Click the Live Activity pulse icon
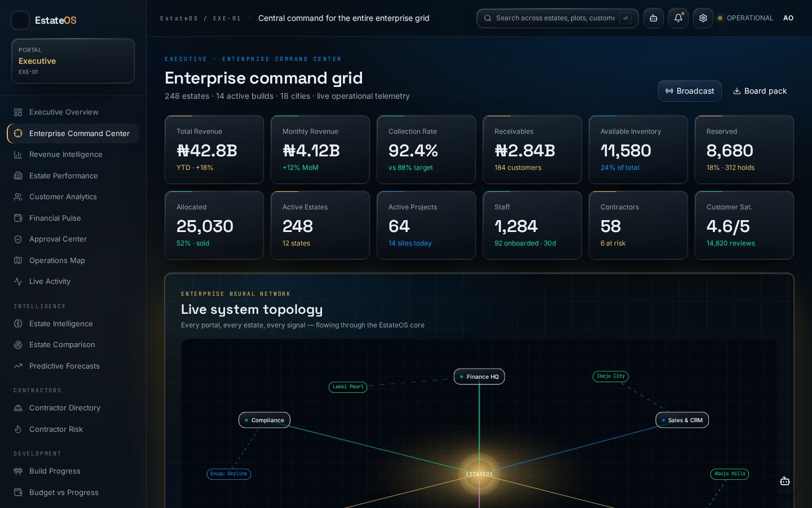Viewport: 812px width, 508px height. pyautogui.click(x=18, y=282)
